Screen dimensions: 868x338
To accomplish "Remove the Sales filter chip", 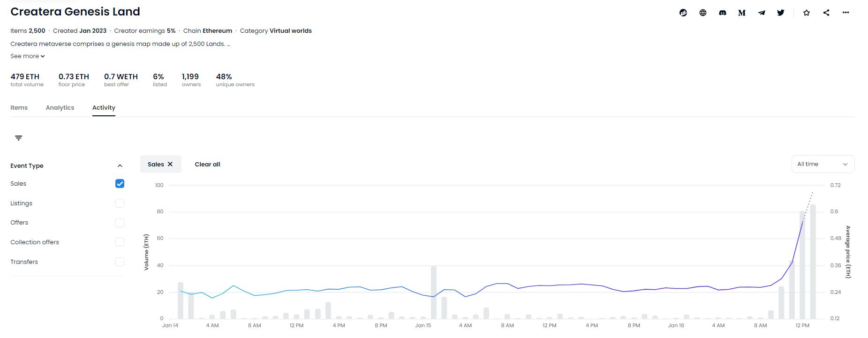I will (x=170, y=165).
